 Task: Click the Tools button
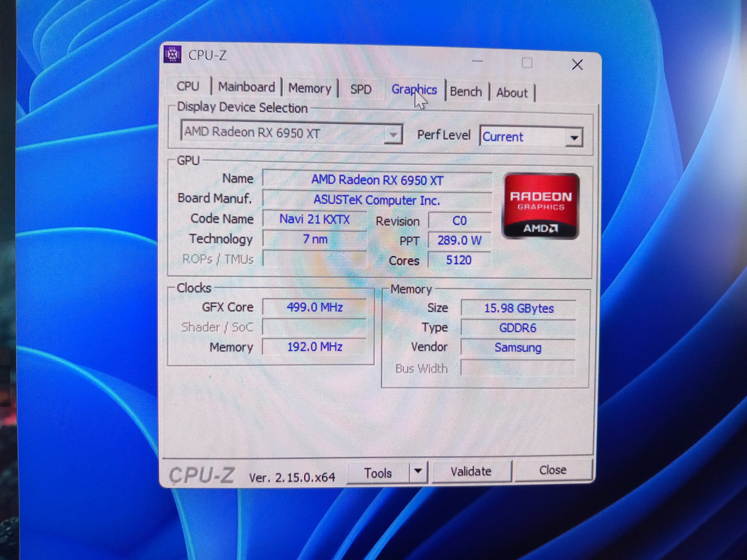(x=378, y=473)
